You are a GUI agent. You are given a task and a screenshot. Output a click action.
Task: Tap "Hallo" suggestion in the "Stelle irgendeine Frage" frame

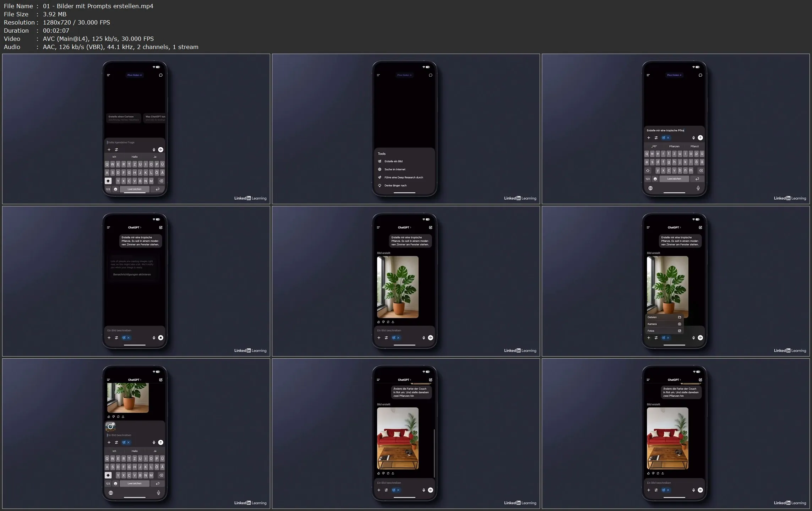point(135,157)
